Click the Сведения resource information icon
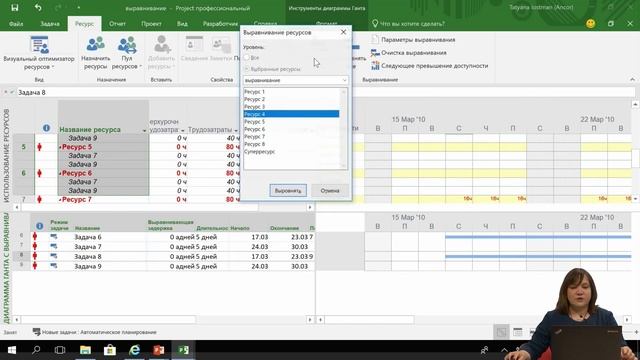 pyautogui.click(x=194, y=44)
